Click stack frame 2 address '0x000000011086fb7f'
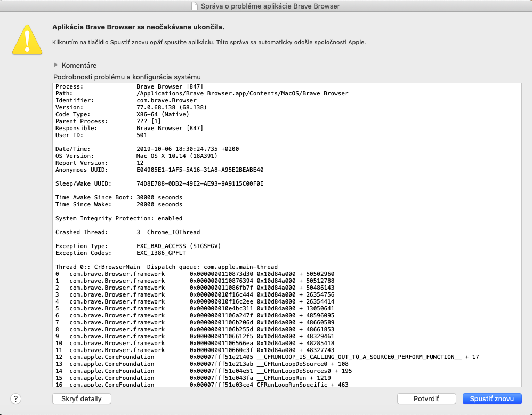This screenshot has height=415, width=532. coord(221,288)
